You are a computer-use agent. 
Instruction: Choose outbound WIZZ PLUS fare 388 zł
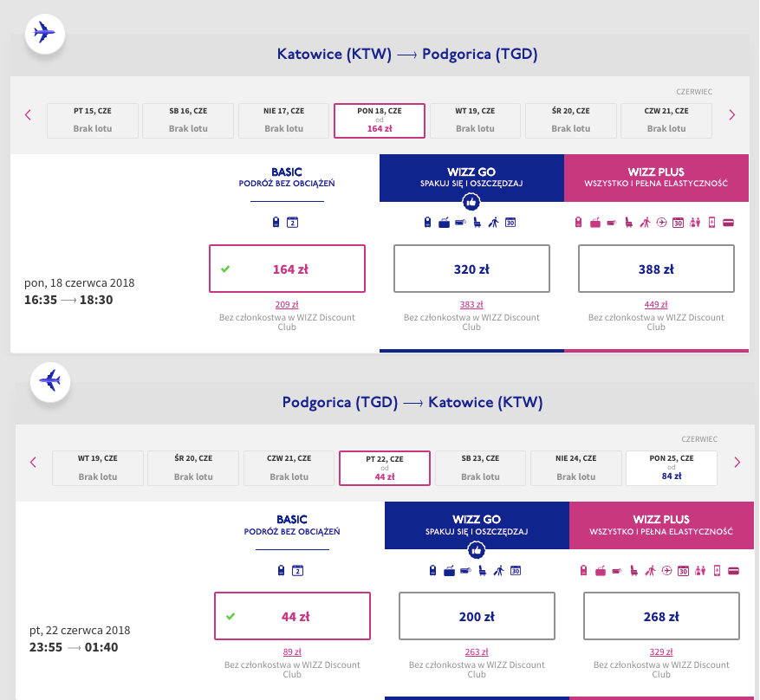click(x=656, y=269)
